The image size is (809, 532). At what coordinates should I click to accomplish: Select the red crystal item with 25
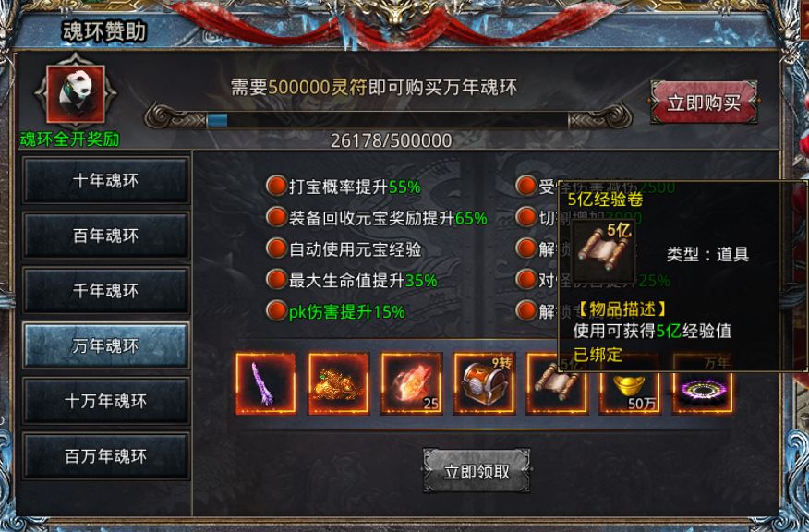(x=412, y=383)
